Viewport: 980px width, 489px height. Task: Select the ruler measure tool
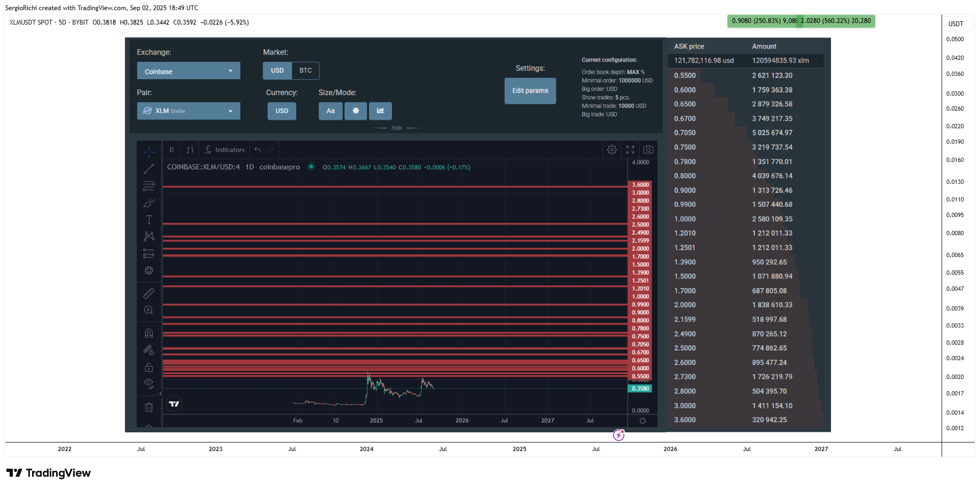[149, 293]
